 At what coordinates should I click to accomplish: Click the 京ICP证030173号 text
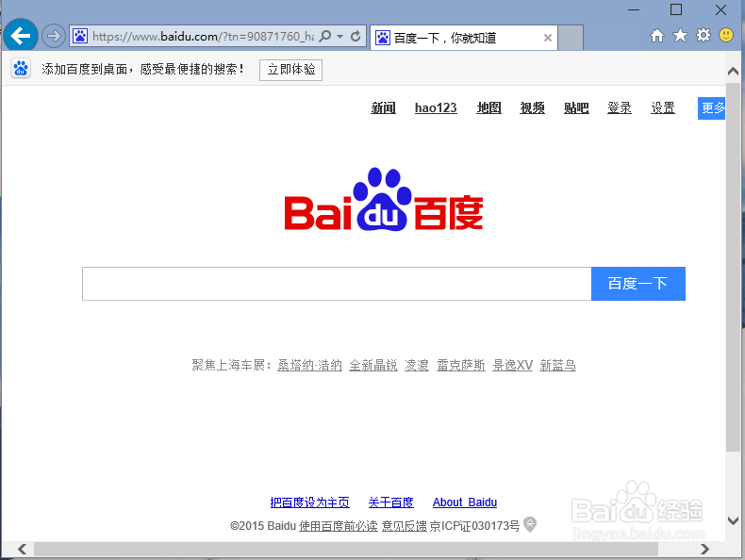(x=474, y=526)
